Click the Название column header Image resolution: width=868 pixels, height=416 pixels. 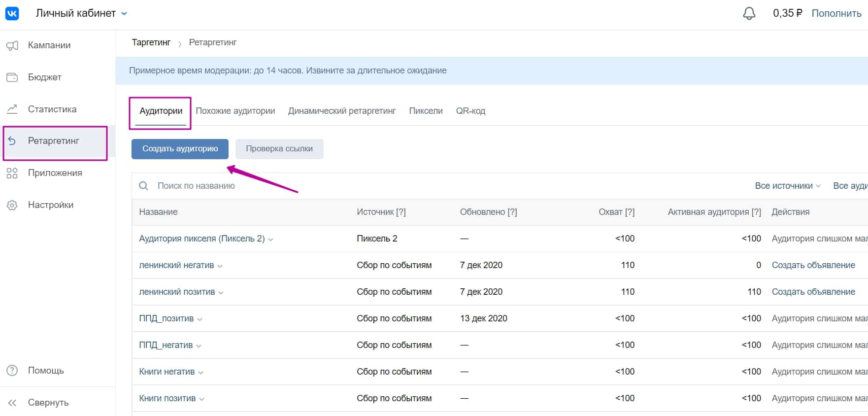pos(158,212)
